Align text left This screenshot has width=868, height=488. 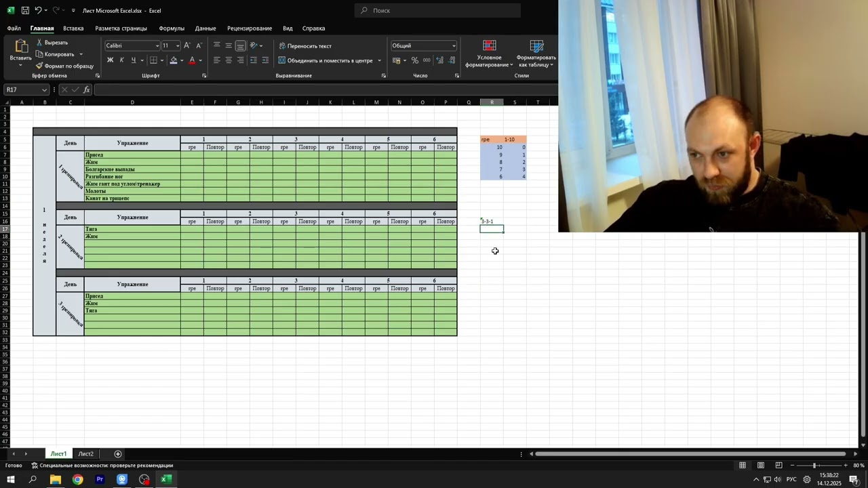(217, 60)
